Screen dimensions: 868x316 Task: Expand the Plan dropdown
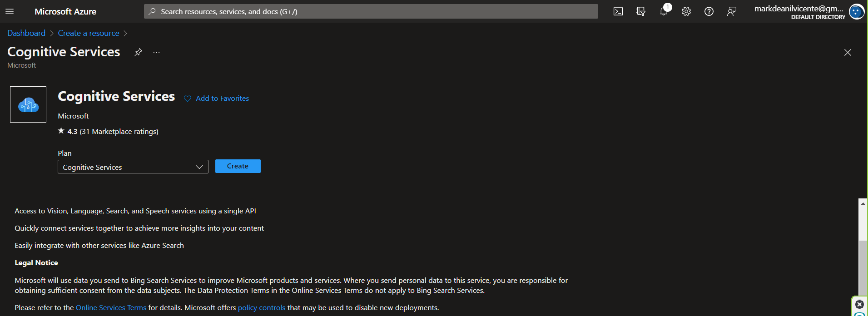pyautogui.click(x=133, y=167)
